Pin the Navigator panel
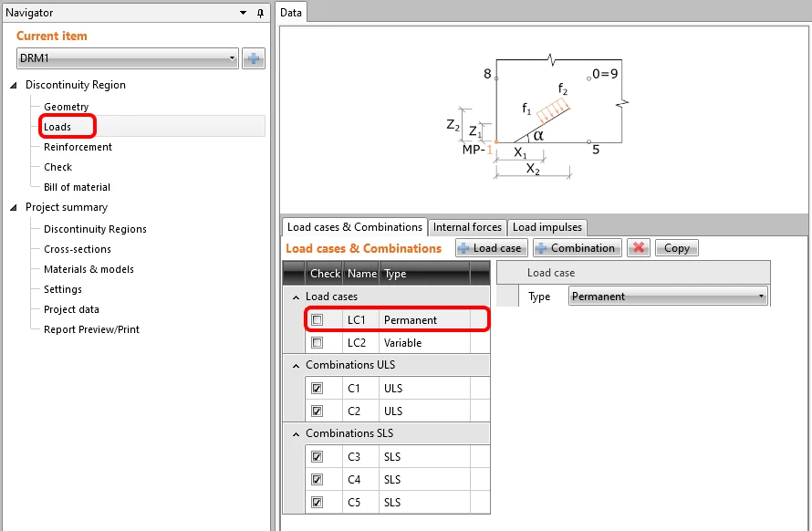Viewport: 812px width, 531px height. [x=261, y=13]
